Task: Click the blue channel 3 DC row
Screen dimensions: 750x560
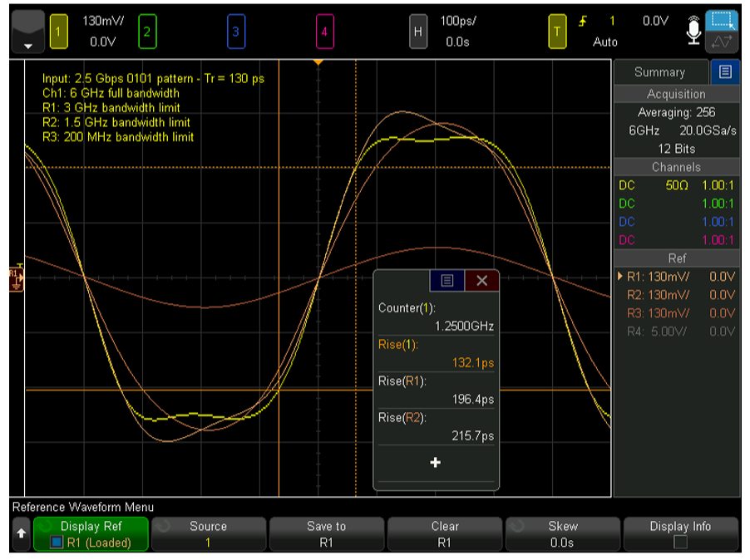Action: [677, 222]
